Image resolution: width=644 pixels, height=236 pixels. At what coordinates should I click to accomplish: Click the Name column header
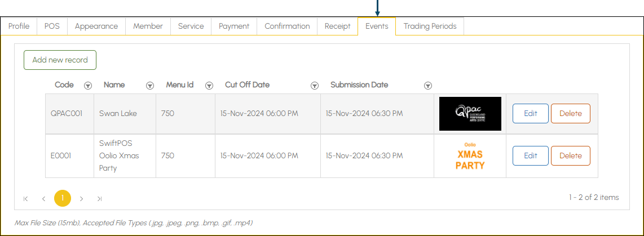coord(114,85)
